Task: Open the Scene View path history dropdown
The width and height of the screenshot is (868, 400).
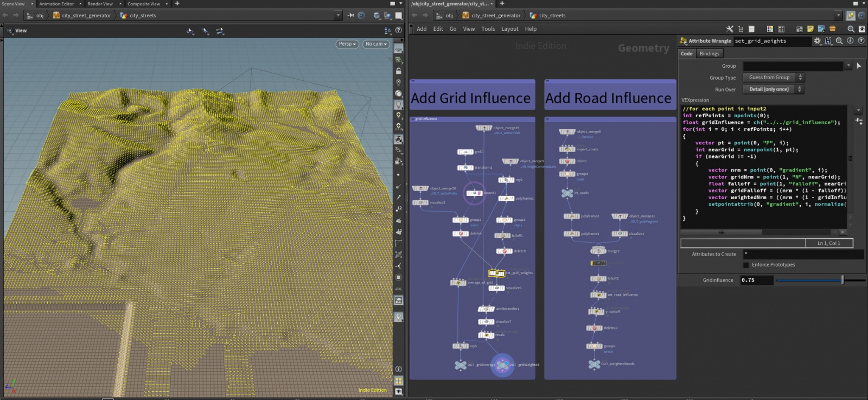Action: point(339,15)
